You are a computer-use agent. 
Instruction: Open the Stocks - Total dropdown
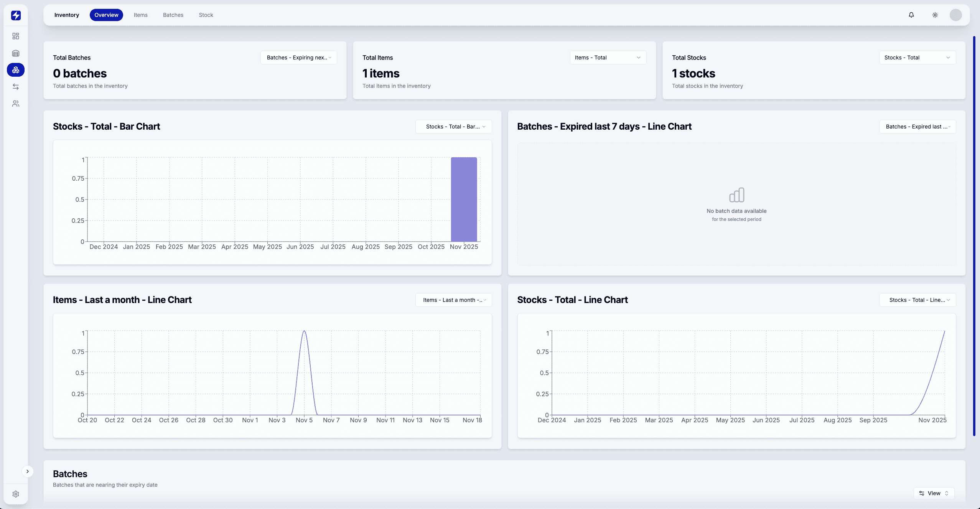tap(917, 58)
